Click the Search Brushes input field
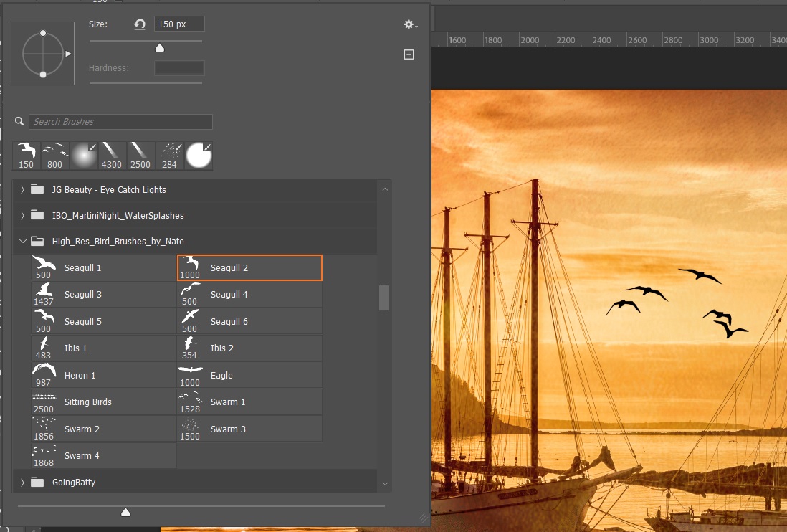 [x=120, y=122]
